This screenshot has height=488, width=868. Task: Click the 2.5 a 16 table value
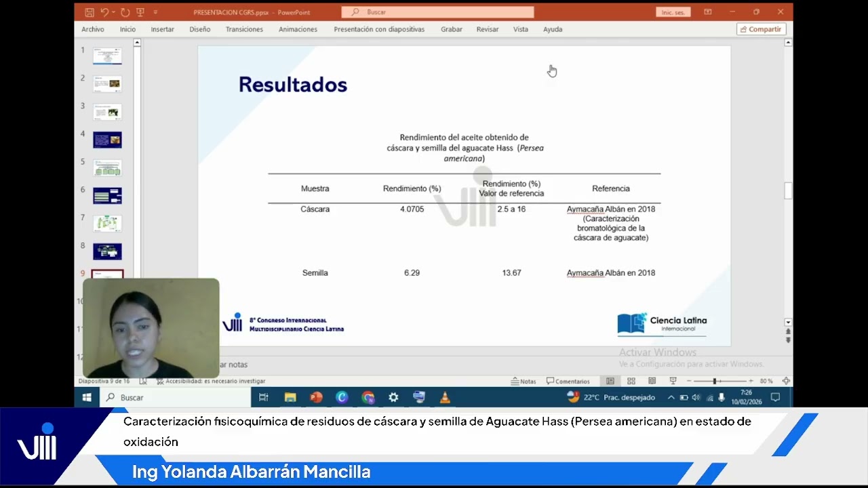511,209
